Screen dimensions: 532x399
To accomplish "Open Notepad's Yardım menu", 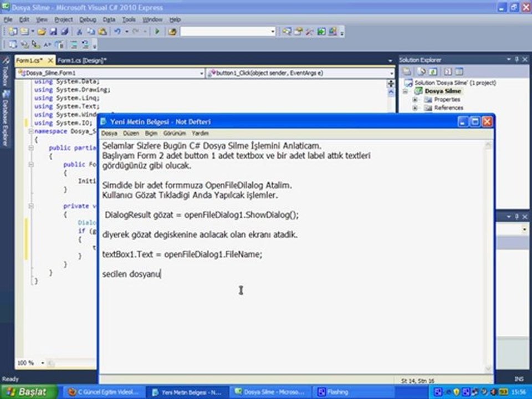I will [200, 134].
